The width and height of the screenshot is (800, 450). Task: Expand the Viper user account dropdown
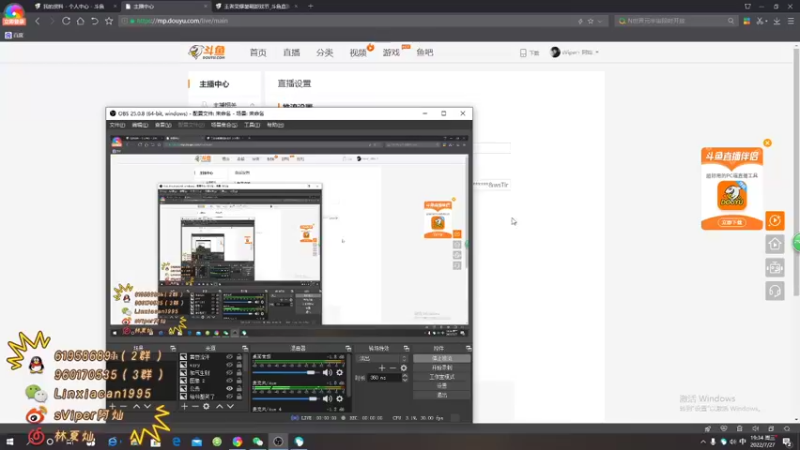[x=574, y=52]
